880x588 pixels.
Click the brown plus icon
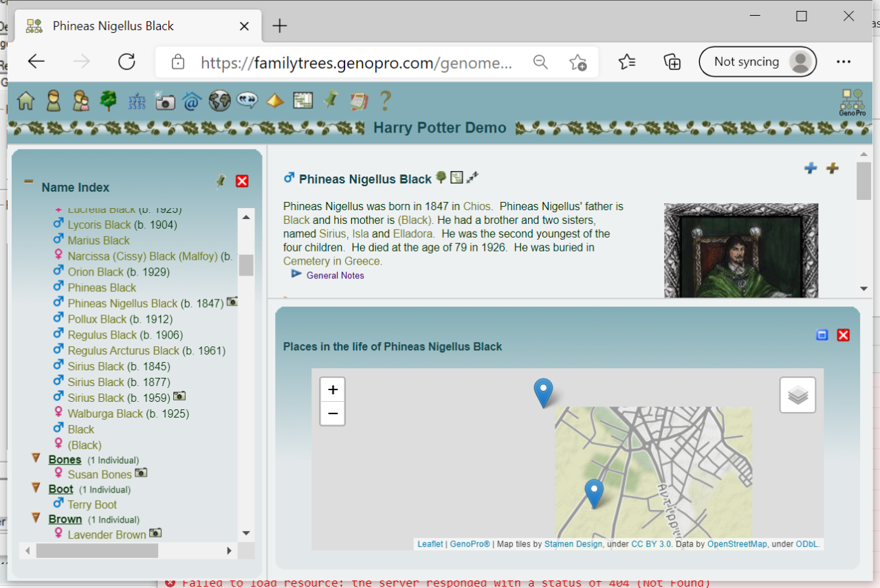click(833, 168)
